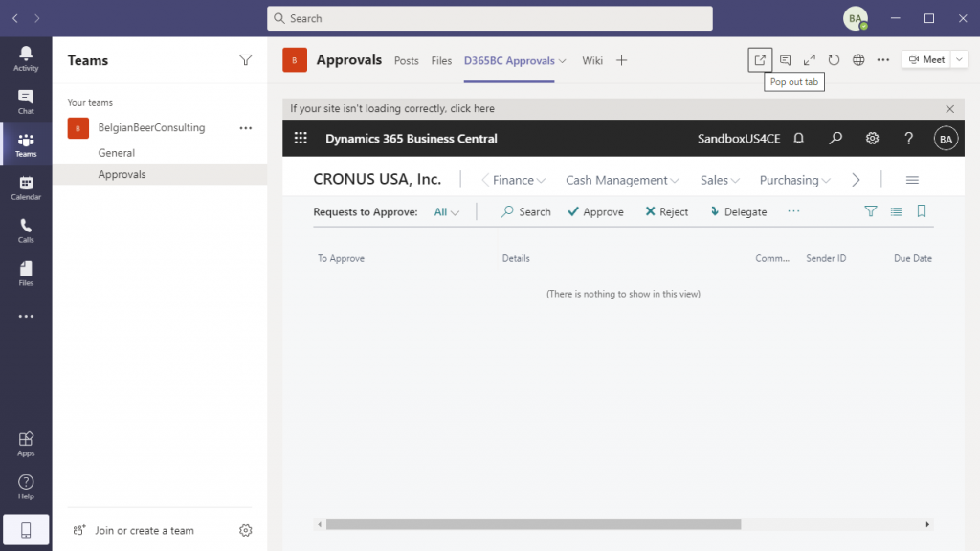
Task: Click Reject action
Action: [x=667, y=211]
